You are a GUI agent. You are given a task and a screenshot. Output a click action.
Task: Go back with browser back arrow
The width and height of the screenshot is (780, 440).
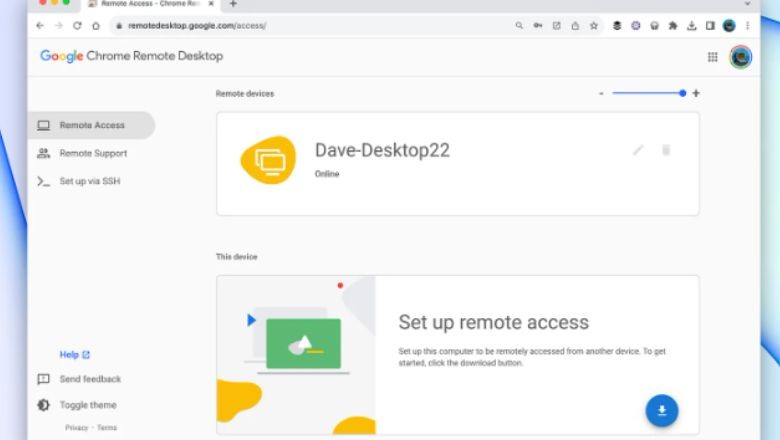click(40, 26)
